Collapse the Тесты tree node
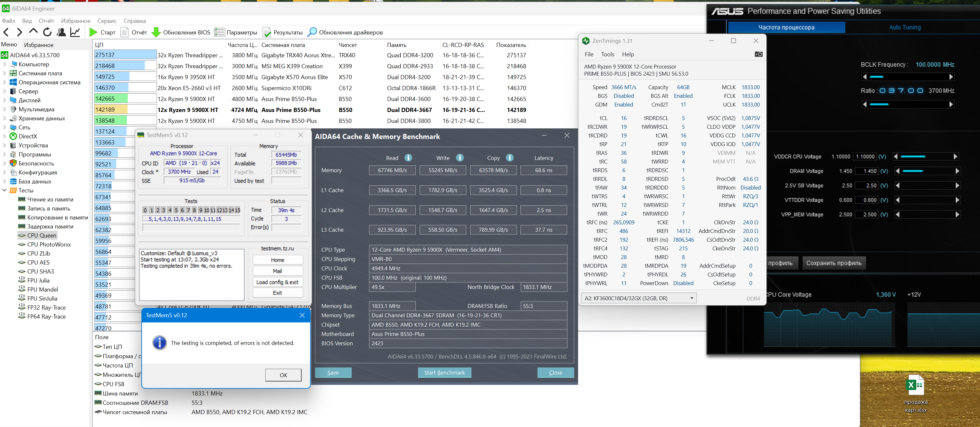This screenshot has height=427, width=980. pyautogui.click(x=5, y=190)
